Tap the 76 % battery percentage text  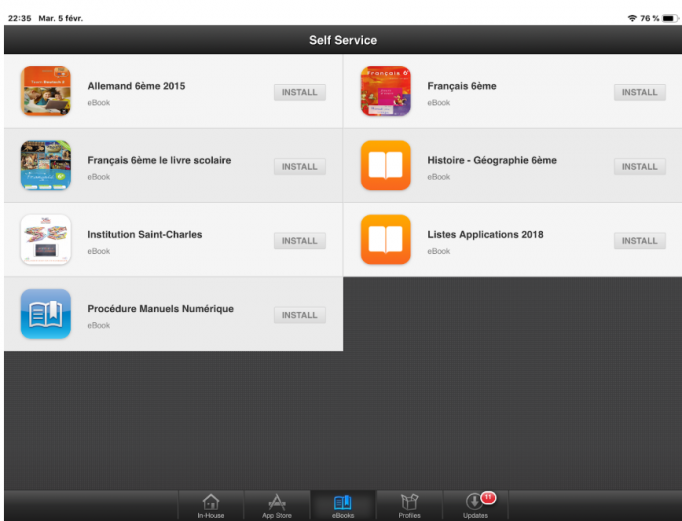[x=649, y=18]
